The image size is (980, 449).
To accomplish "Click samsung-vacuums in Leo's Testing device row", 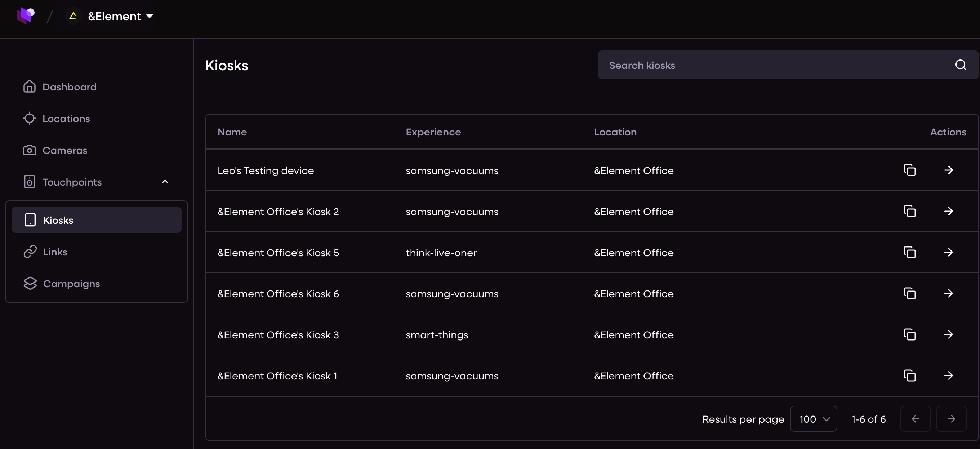I will pos(452,170).
